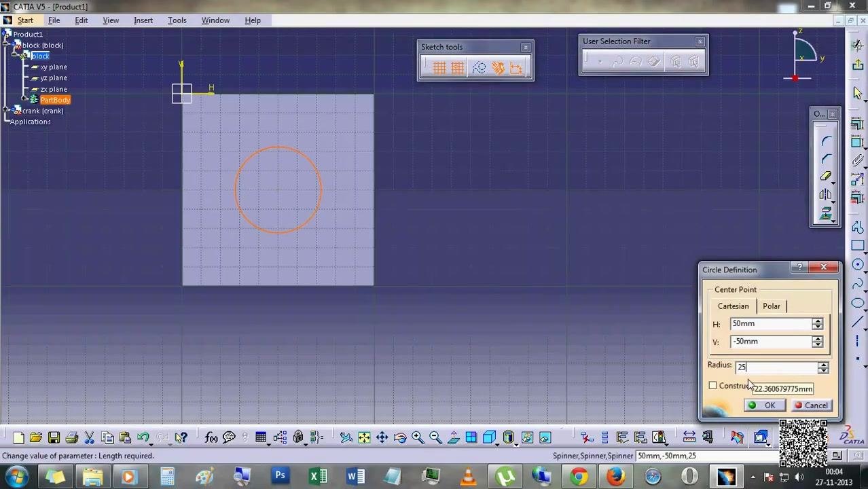The height and width of the screenshot is (489, 868).
Task: Check the Construction element checkbox
Action: coord(712,386)
